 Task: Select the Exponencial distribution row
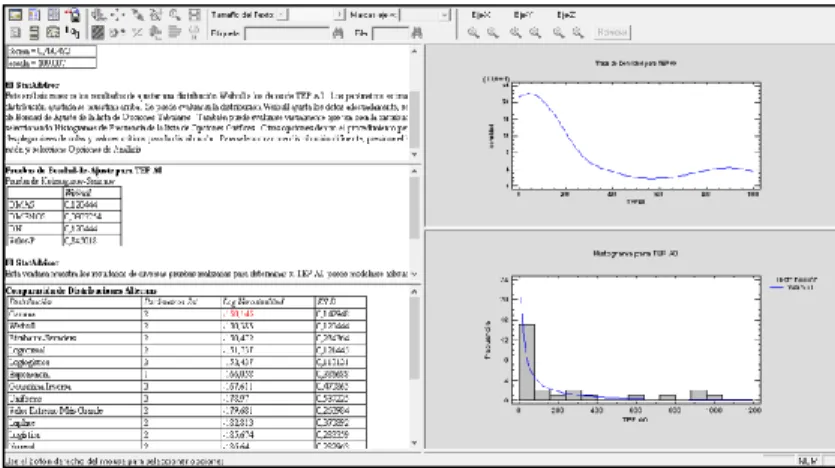pyautogui.click(x=187, y=375)
